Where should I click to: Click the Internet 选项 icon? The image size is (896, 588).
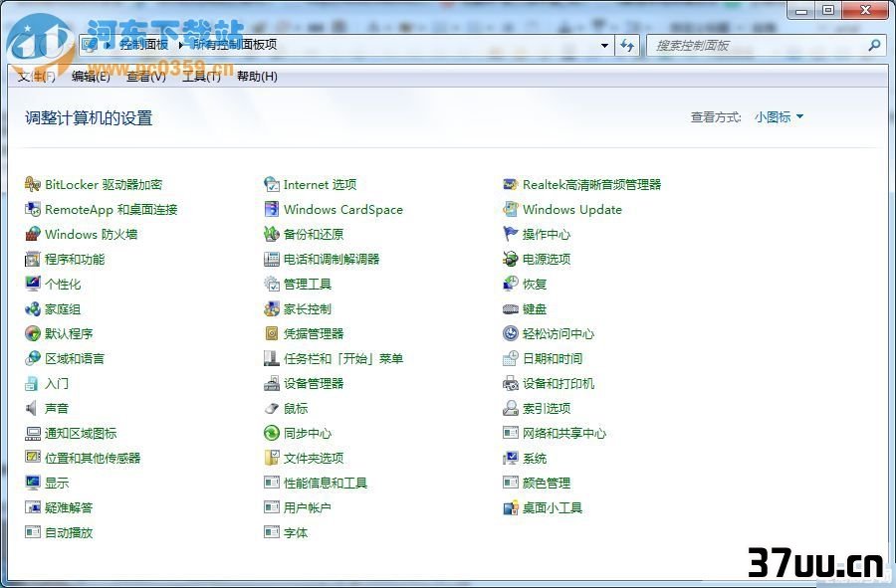coord(272,184)
